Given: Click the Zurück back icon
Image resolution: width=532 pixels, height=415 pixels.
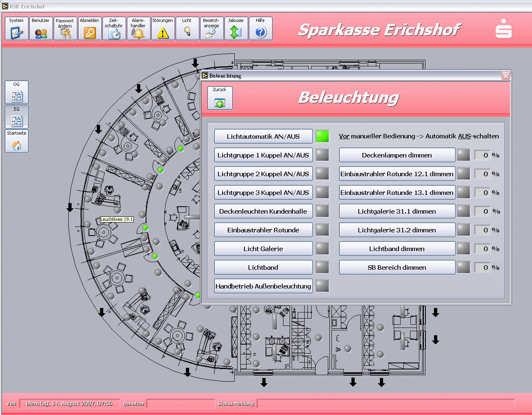Looking at the screenshot, I should (220, 98).
